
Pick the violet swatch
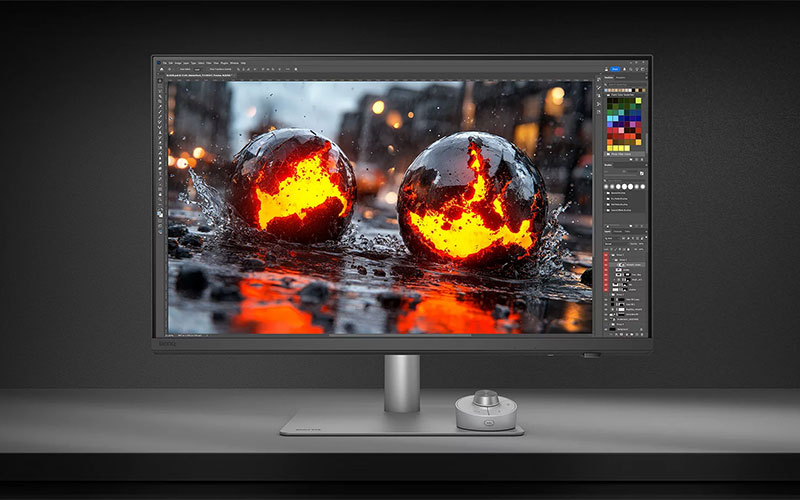[633, 124]
